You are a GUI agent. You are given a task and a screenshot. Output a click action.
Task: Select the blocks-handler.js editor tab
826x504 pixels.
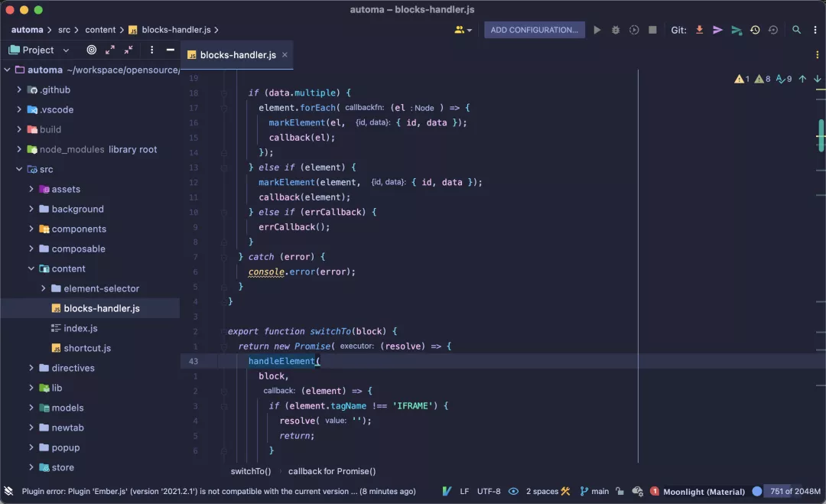pyautogui.click(x=237, y=55)
